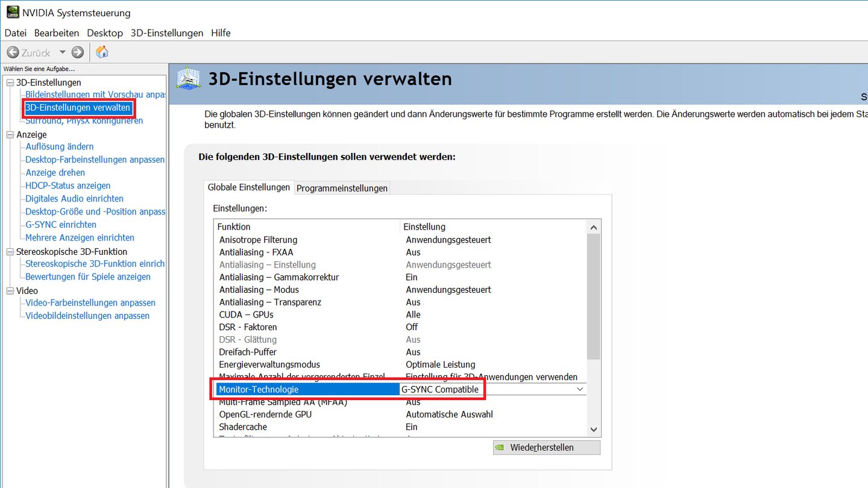This screenshot has height=488, width=868.
Task: Open Video-Farbeinstellungen anpassen
Action: [90, 302]
